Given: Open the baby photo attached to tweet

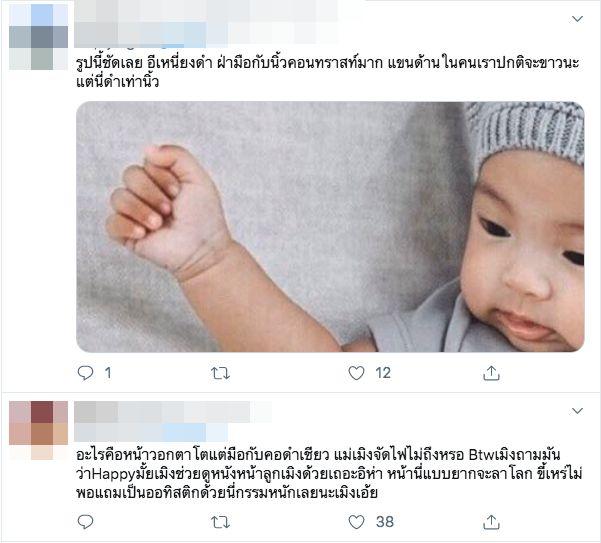Looking at the screenshot, I should coord(330,226).
